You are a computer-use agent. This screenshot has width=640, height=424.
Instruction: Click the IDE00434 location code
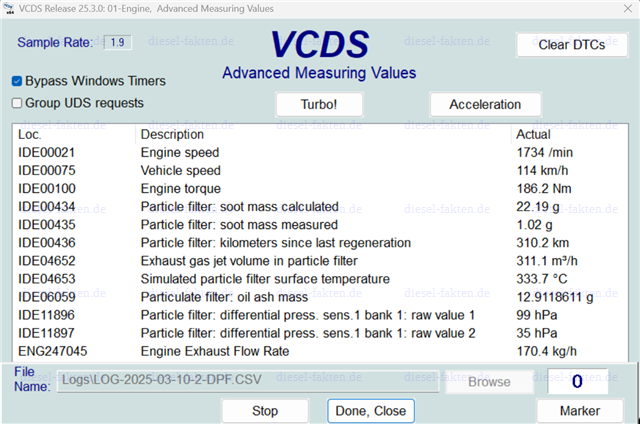(47, 207)
